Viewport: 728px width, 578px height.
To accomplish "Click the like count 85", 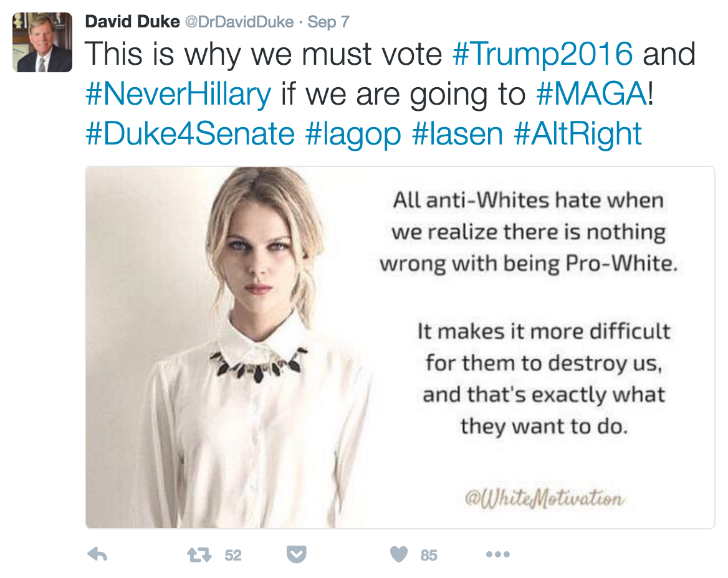I will click(429, 556).
